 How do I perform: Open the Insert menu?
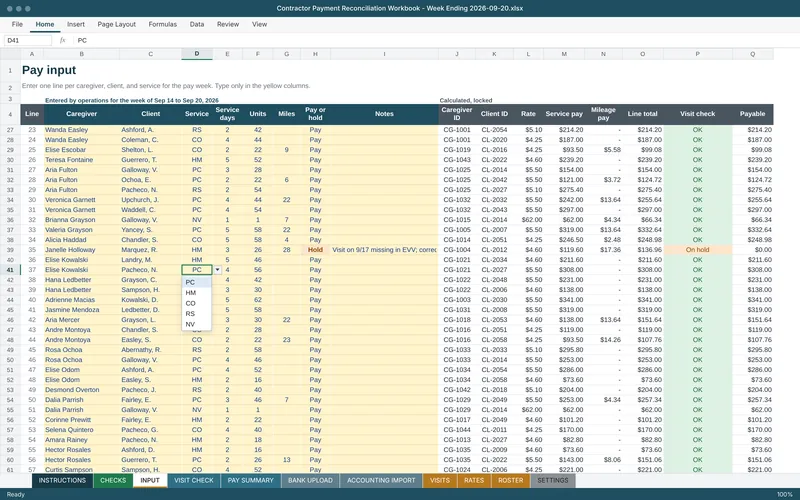point(76,24)
